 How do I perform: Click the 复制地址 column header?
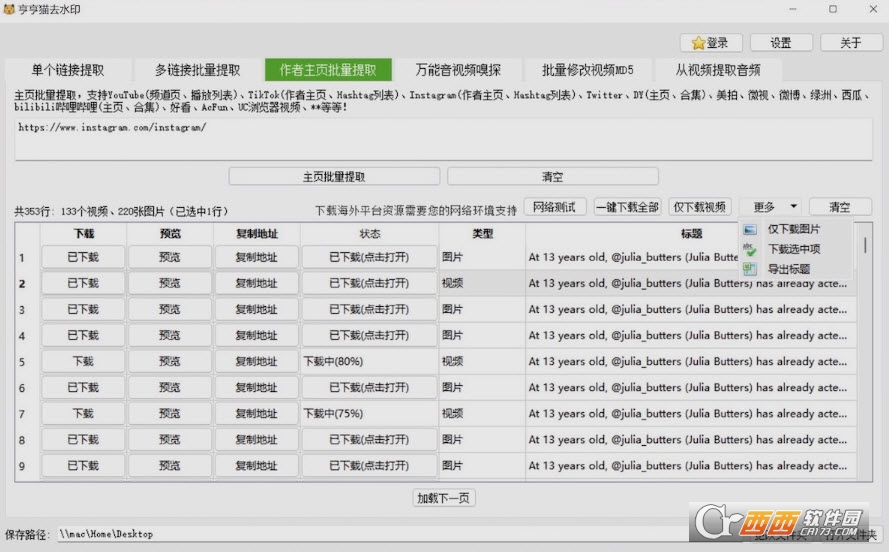point(256,233)
